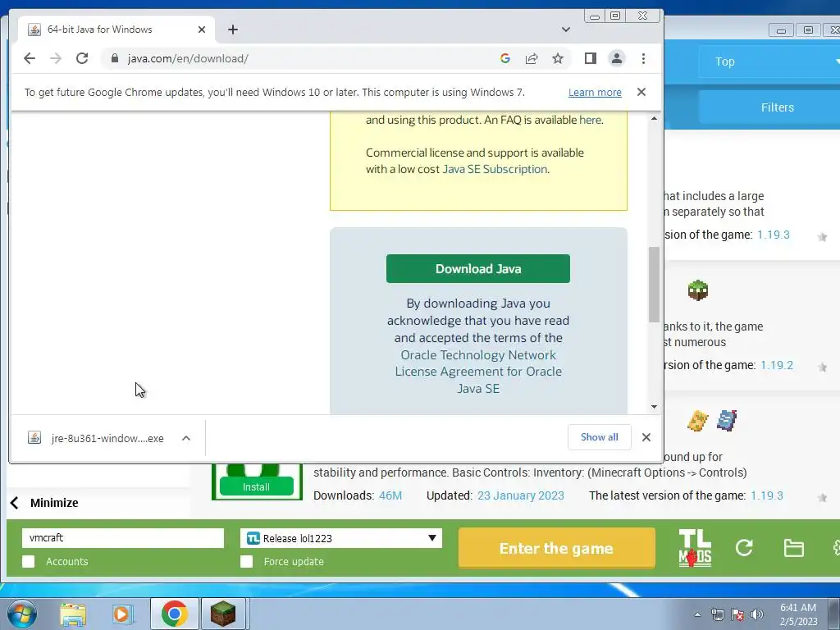Expand jre-8u361 download options chevron
The height and width of the screenshot is (630, 840).
tap(186, 438)
